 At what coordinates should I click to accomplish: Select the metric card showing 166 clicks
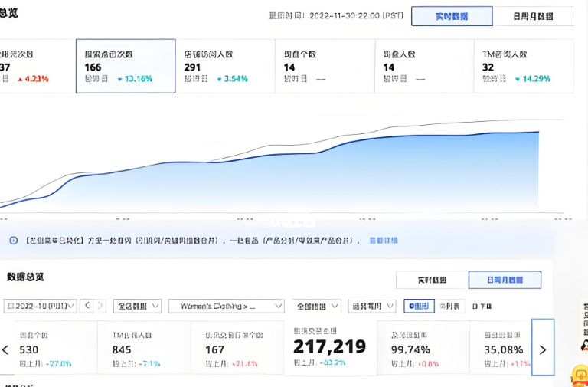(126, 66)
